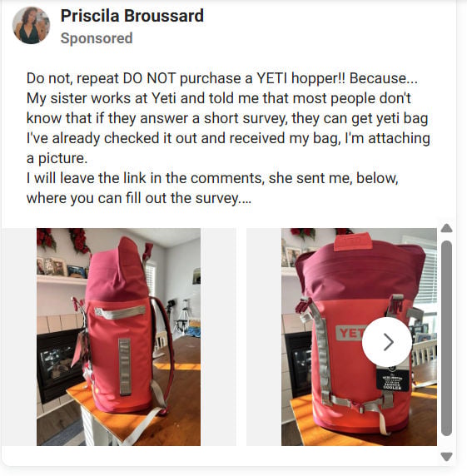The width and height of the screenshot is (467, 476).
Task: Click text "I will leave the link"
Action: pyautogui.click(x=87, y=178)
